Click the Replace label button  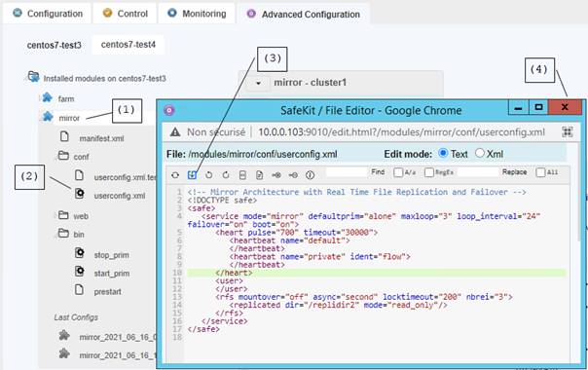(514, 172)
